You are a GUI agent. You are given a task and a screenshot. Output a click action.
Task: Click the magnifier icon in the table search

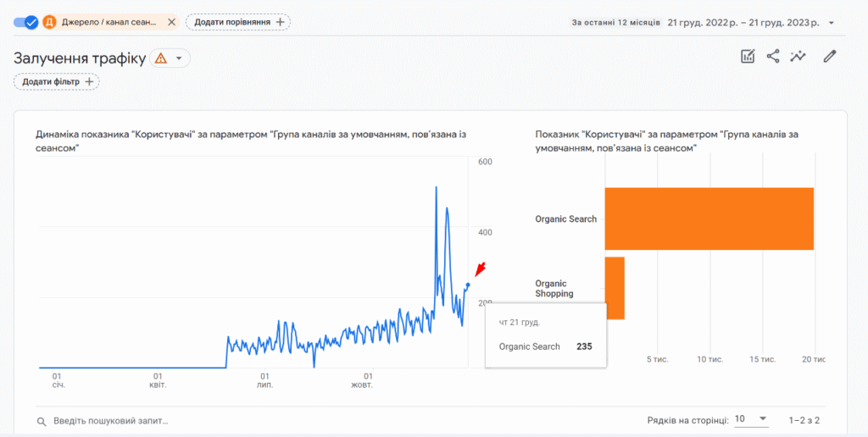42,421
